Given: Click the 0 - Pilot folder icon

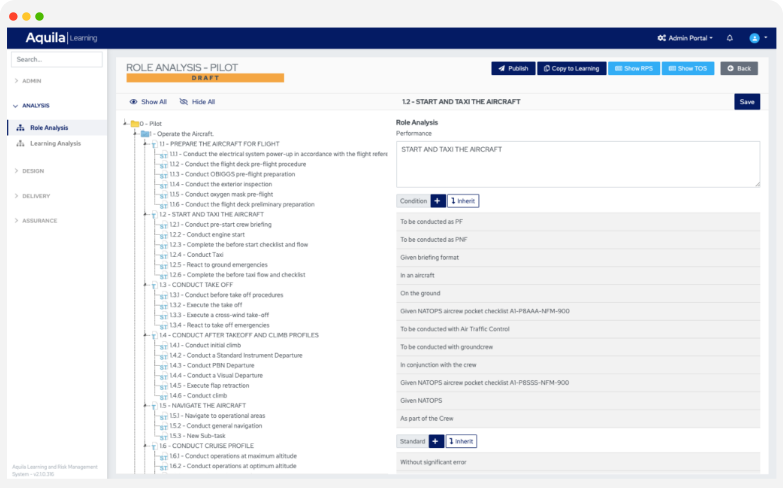Looking at the screenshot, I should pyautogui.click(x=134, y=124).
